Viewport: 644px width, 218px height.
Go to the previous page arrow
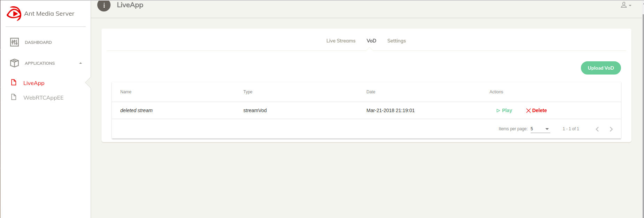[597, 129]
